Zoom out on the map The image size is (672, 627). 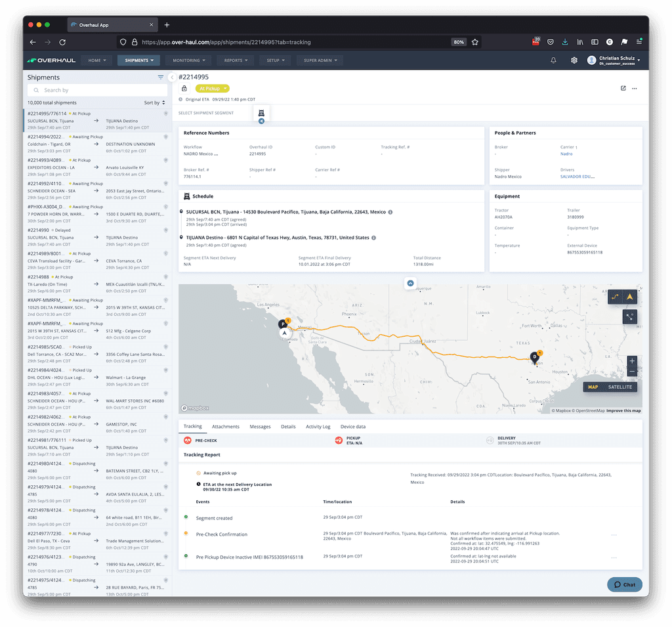coord(632,372)
